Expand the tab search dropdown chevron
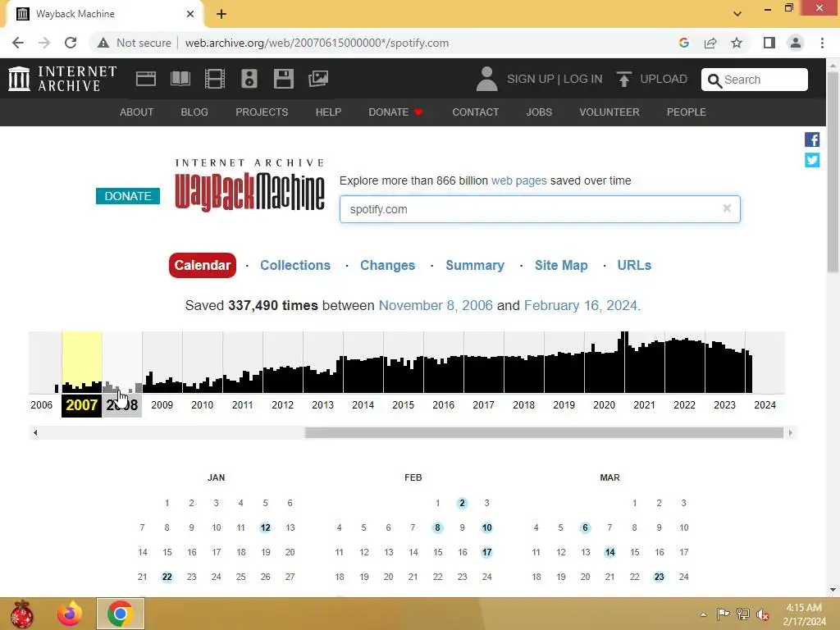 click(737, 14)
